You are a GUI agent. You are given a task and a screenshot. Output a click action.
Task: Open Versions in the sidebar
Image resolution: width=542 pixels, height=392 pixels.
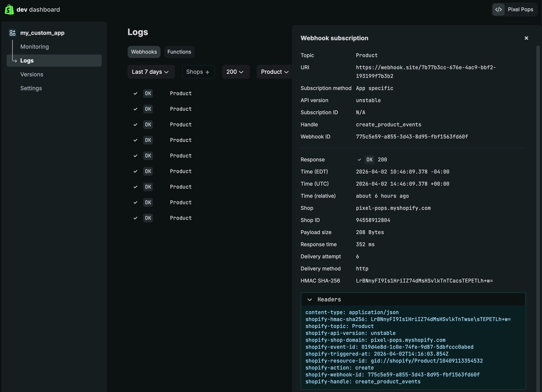[x=32, y=74]
